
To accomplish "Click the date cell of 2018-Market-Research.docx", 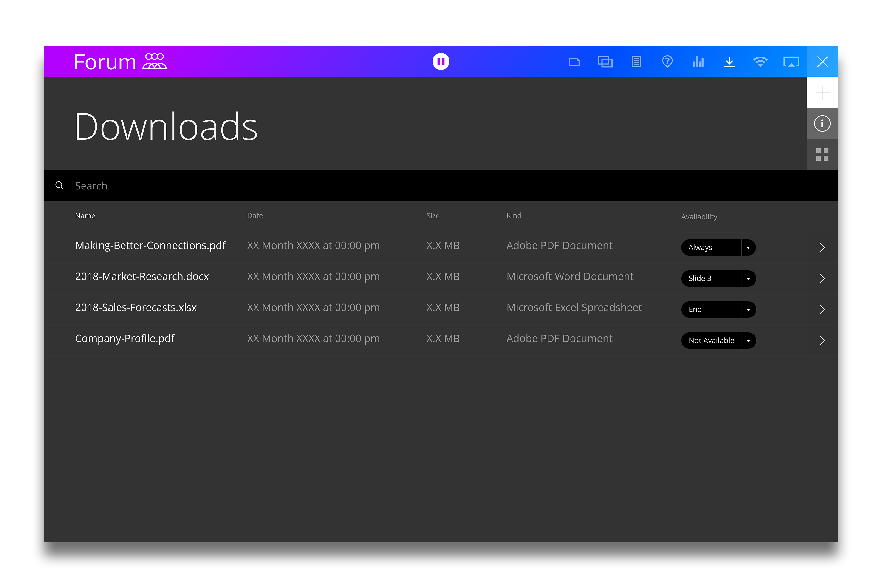I will (x=313, y=276).
